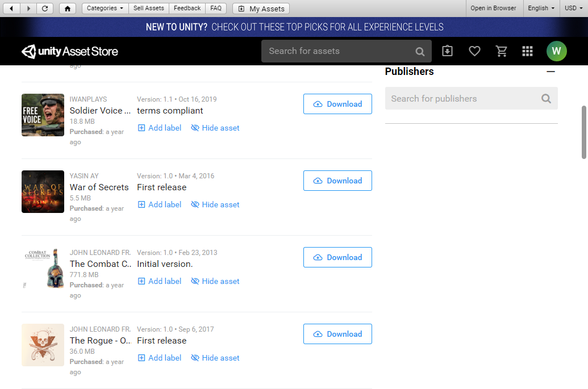
Task: Open My Assets download icon in header
Action: (x=447, y=51)
